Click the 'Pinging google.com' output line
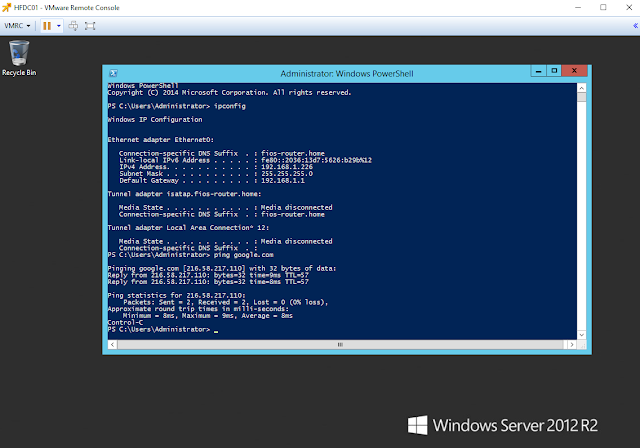 pos(222,268)
